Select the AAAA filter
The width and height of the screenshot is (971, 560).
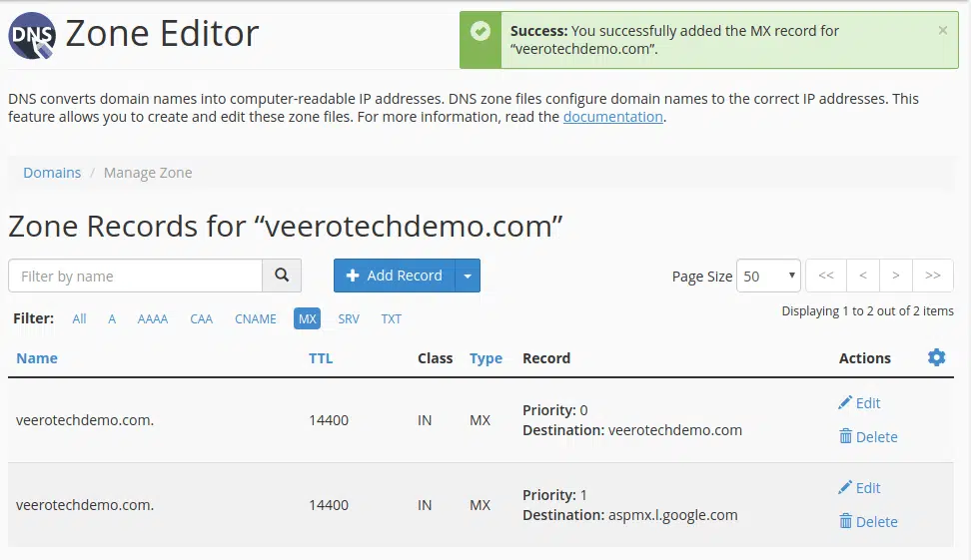(152, 318)
